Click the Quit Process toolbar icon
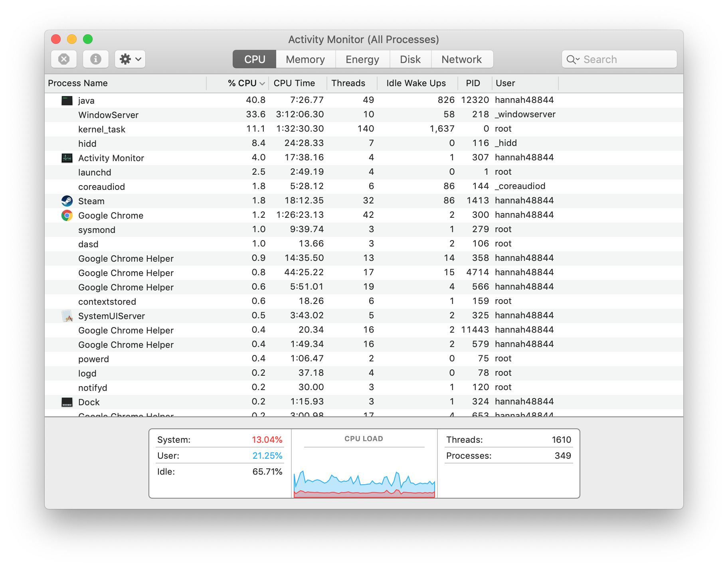 pyautogui.click(x=64, y=59)
